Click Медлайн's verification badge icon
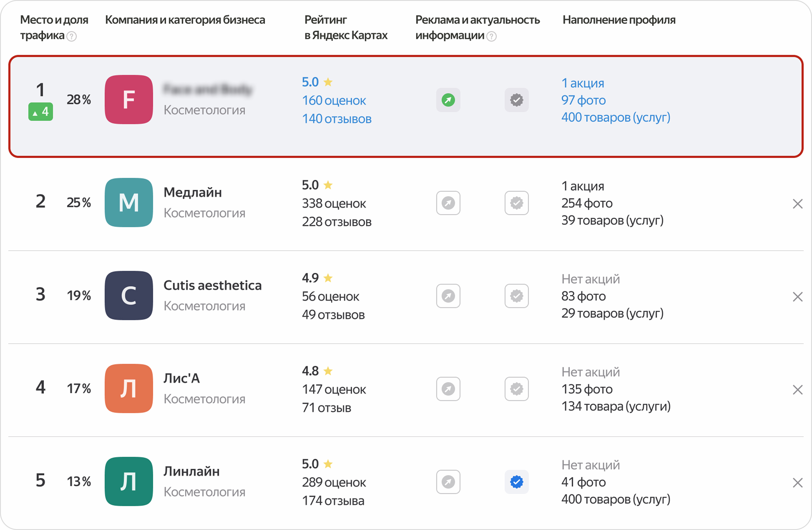The width and height of the screenshot is (812, 530). coord(517,203)
